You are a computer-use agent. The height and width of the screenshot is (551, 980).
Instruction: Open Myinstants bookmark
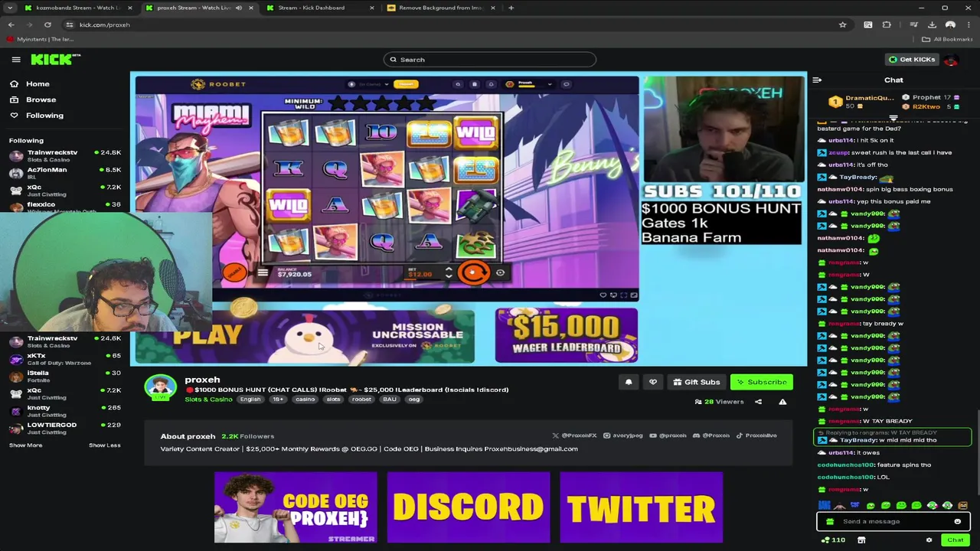40,39
